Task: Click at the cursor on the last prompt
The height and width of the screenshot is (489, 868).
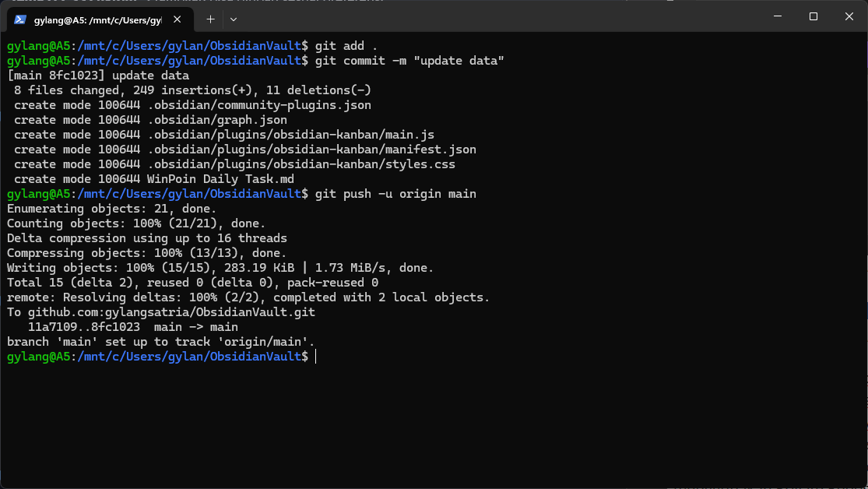Action: click(316, 357)
